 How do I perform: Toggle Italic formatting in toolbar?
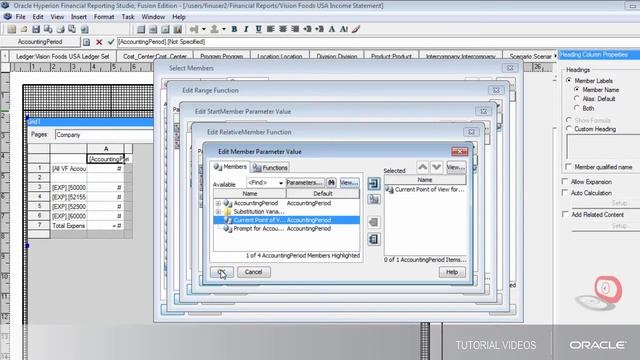click(x=246, y=29)
